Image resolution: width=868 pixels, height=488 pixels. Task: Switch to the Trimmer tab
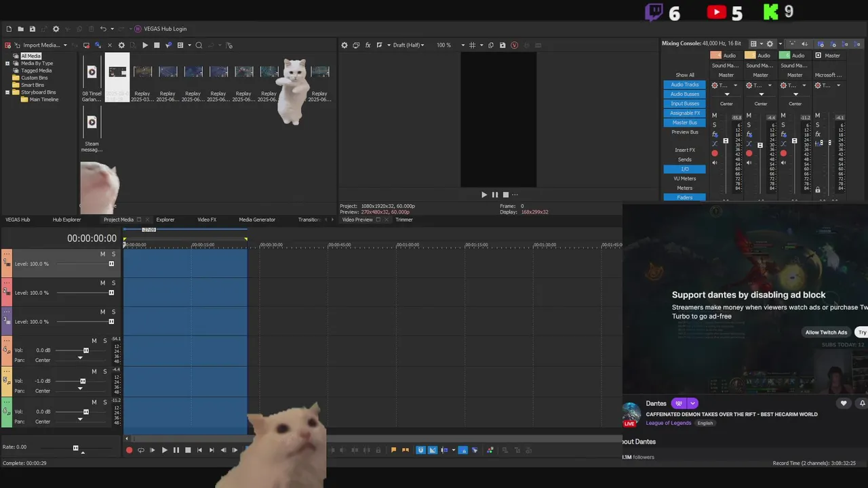tap(404, 220)
